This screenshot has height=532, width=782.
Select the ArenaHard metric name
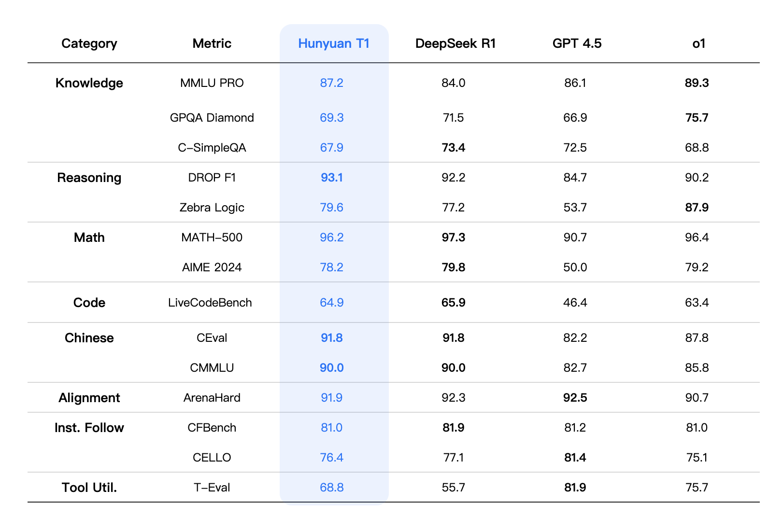tap(212, 398)
